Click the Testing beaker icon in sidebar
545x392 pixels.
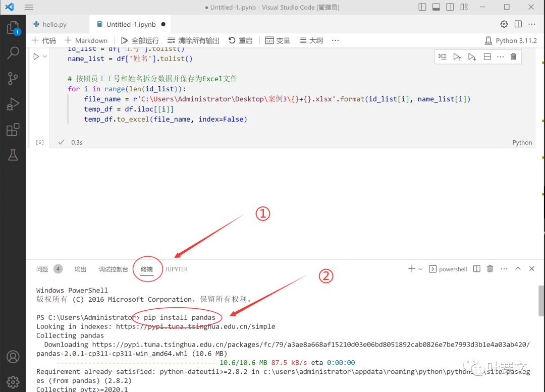click(x=13, y=155)
